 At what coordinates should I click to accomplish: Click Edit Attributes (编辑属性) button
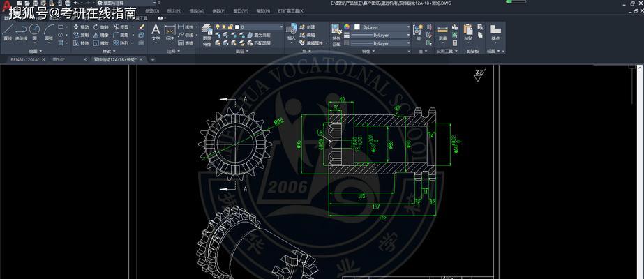point(312,43)
